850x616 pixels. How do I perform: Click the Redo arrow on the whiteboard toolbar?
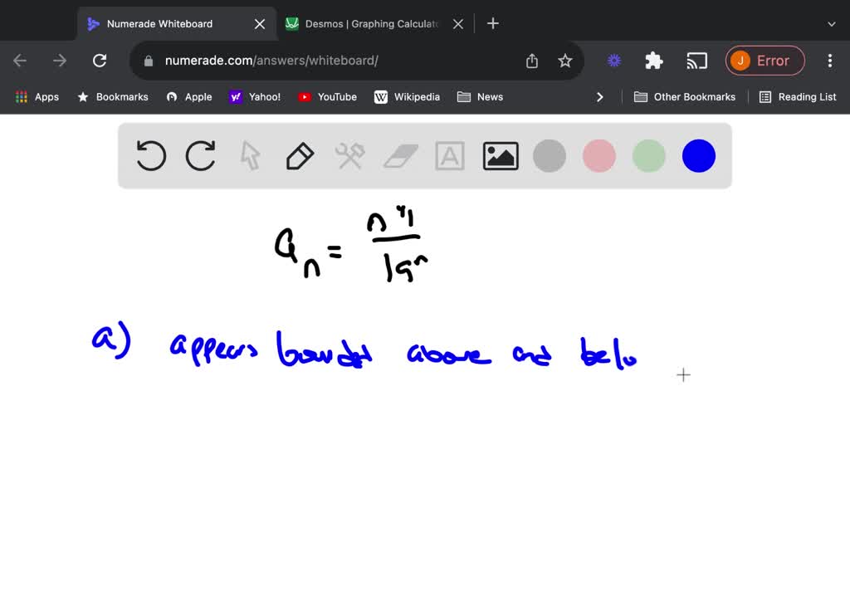[200, 155]
